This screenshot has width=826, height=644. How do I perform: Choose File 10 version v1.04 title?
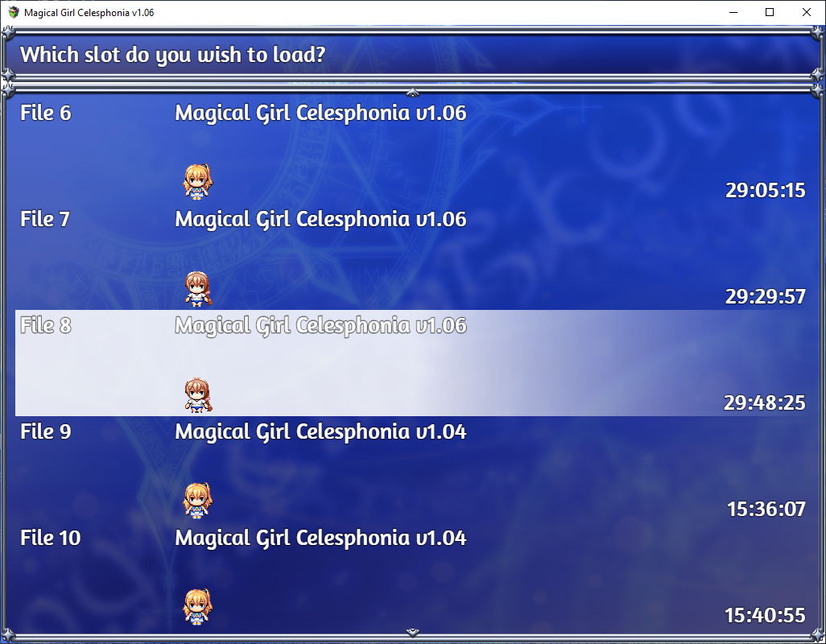click(320, 539)
